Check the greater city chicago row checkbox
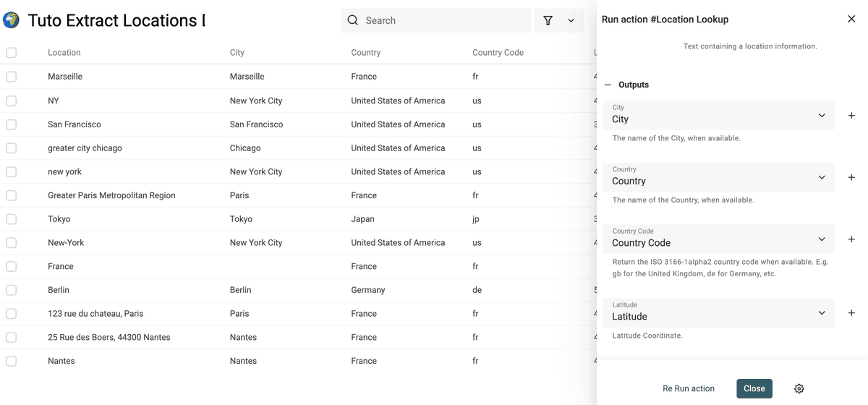Image resolution: width=868 pixels, height=405 pixels. click(x=11, y=148)
